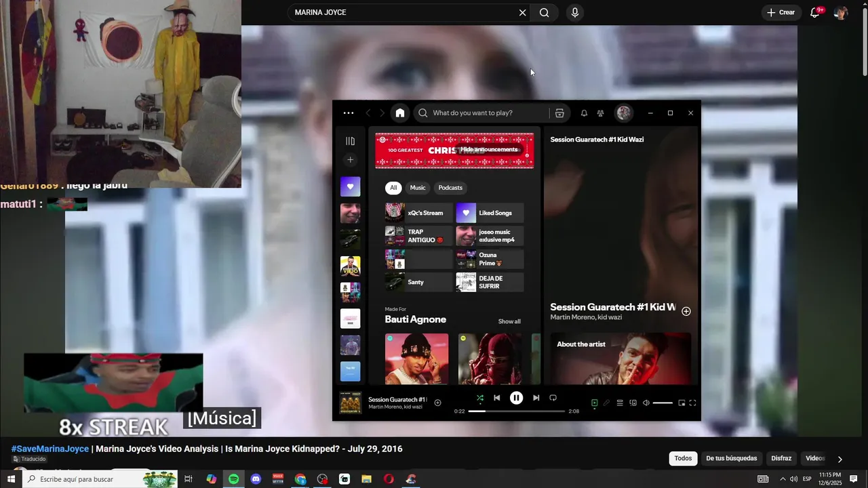Viewport: 868px width, 488px height.
Task: Select the All filter chip
Action: [x=393, y=188]
